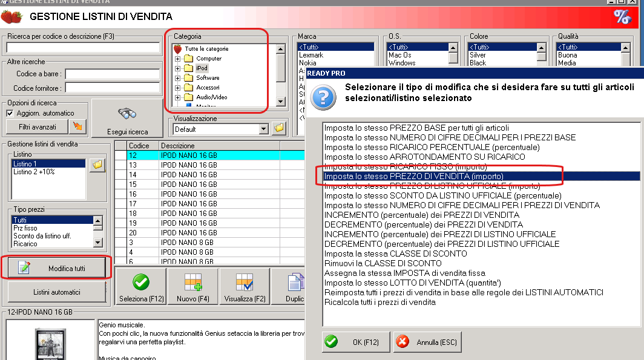Viewport: 644px width, 360px height.
Task: Click in the Ricerca per codice field
Action: click(x=83, y=48)
